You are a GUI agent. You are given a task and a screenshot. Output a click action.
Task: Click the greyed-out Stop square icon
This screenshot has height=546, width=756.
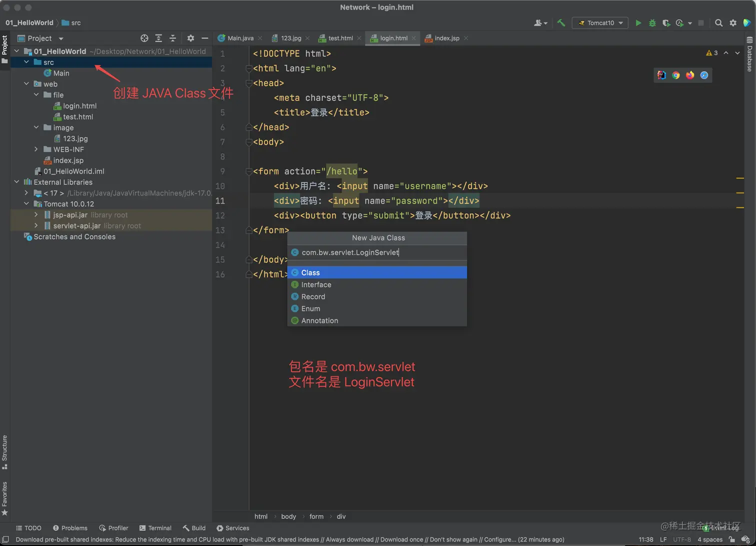[701, 23]
